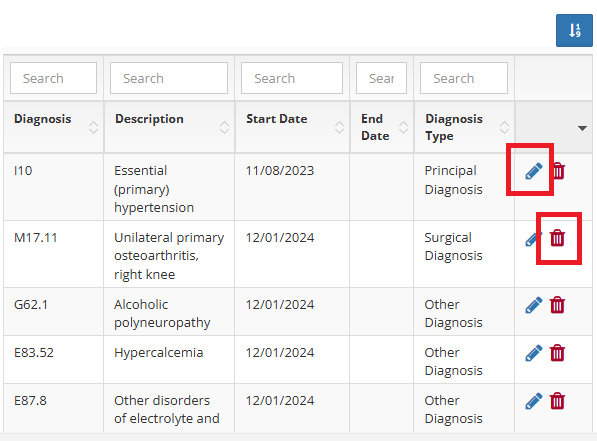Edit the E83.52 Hypercalcemia diagnosis
The width and height of the screenshot is (597, 441).
[x=533, y=353]
